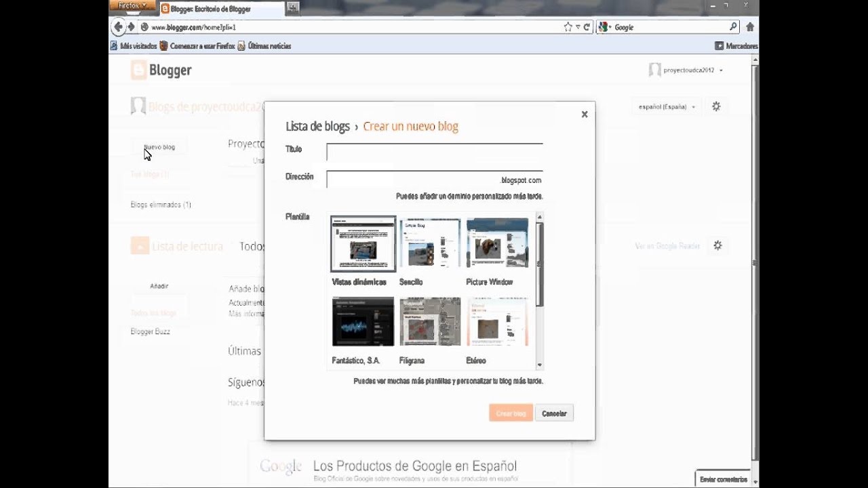Viewport: 868px width, 488px height.
Task: Select the Blogger: Escritorio de Blogger tab
Action: [222, 8]
